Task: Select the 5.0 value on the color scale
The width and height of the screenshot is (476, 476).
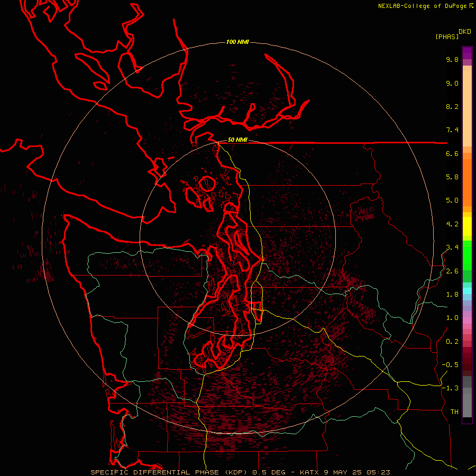Action: 452,200
